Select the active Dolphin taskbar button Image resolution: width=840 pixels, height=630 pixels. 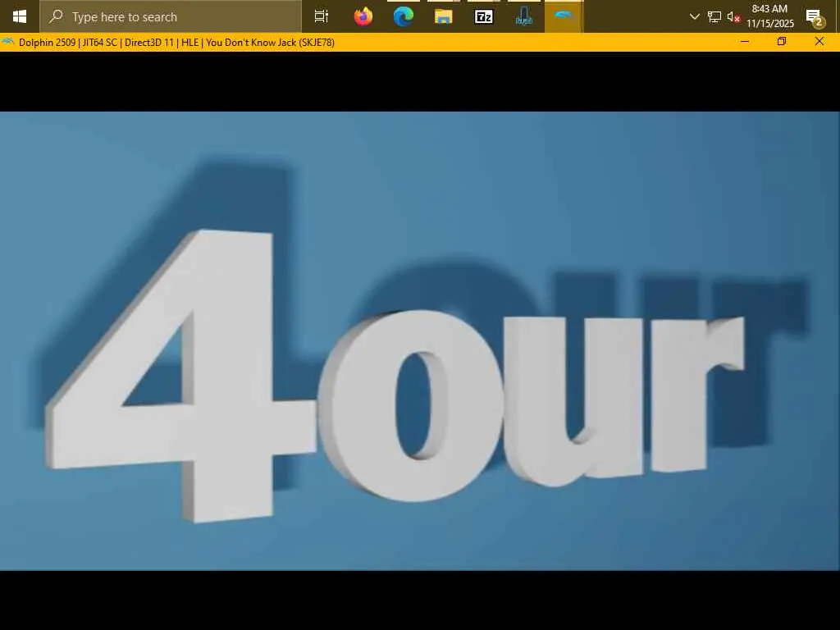(564, 16)
